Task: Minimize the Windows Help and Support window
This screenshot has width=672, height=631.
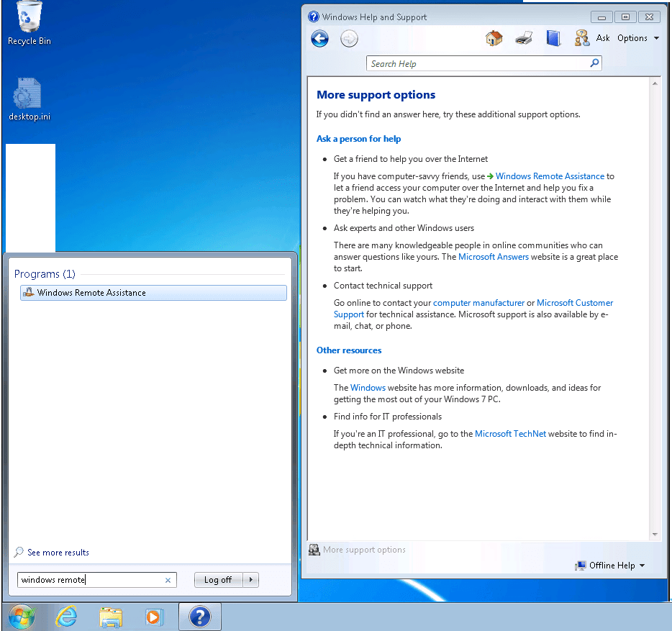Action: coord(601,17)
